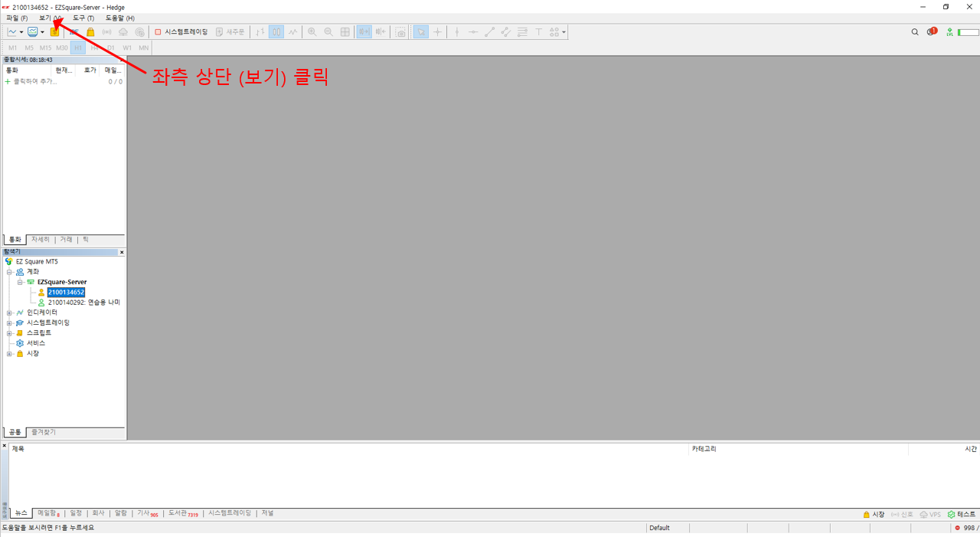Select account 2100134652 in navigator

66,292
